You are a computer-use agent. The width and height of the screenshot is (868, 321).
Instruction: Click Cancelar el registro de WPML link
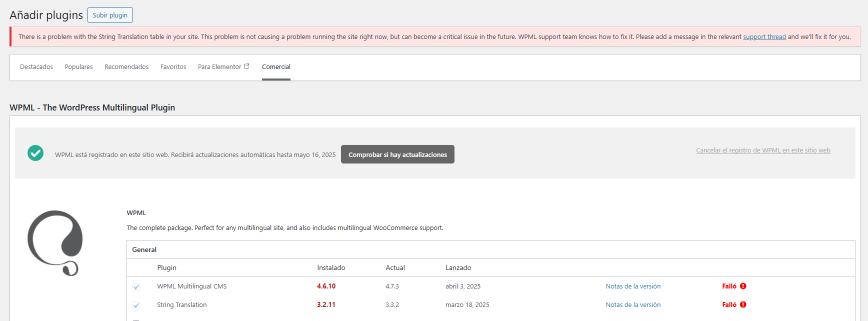(763, 150)
